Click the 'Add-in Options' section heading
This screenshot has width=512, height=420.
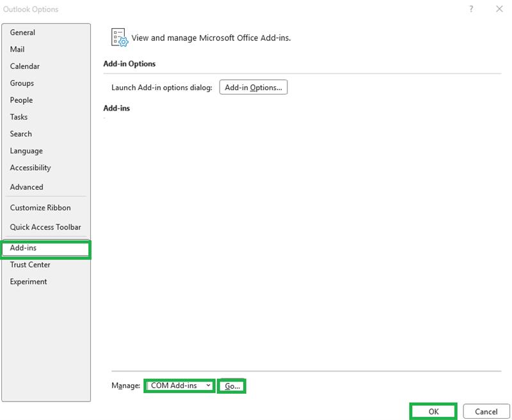click(x=129, y=63)
